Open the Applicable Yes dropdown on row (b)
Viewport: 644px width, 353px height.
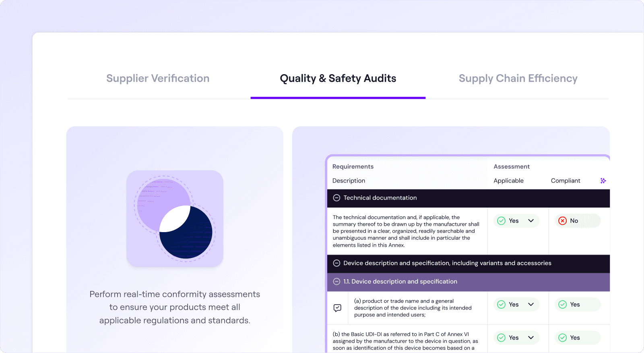pos(530,338)
